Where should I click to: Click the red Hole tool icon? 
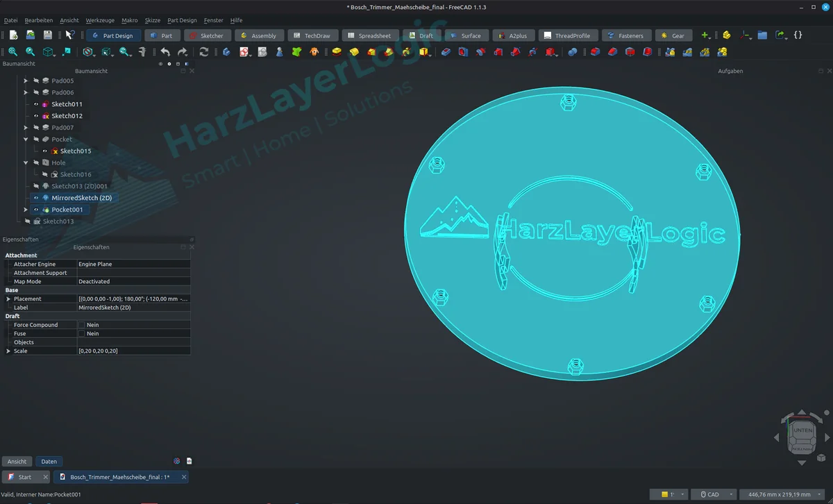point(464,52)
